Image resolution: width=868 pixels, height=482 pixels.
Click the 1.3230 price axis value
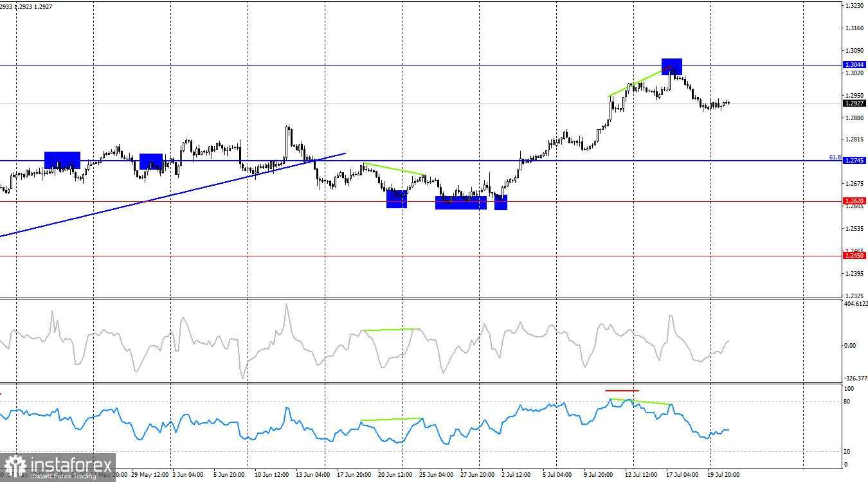[854, 6]
